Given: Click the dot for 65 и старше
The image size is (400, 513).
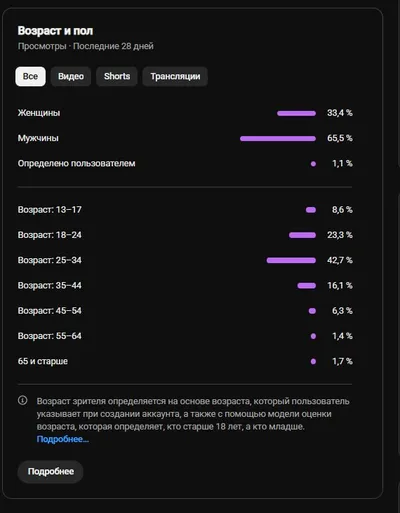Looking at the screenshot, I should [x=313, y=361].
